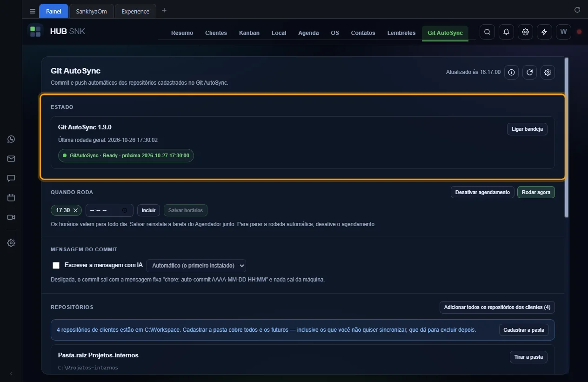The width and height of the screenshot is (588, 382).
Task: Open the W user avatar menu
Action: point(563,32)
